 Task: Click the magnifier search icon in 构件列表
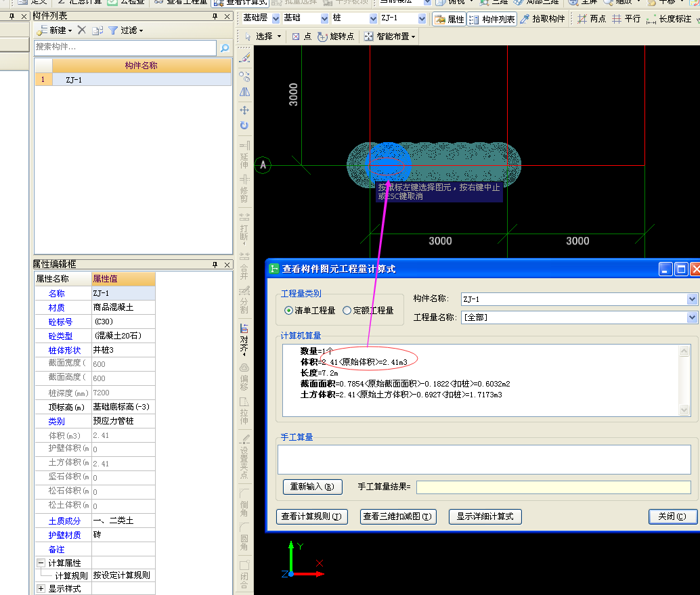(x=225, y=47)
